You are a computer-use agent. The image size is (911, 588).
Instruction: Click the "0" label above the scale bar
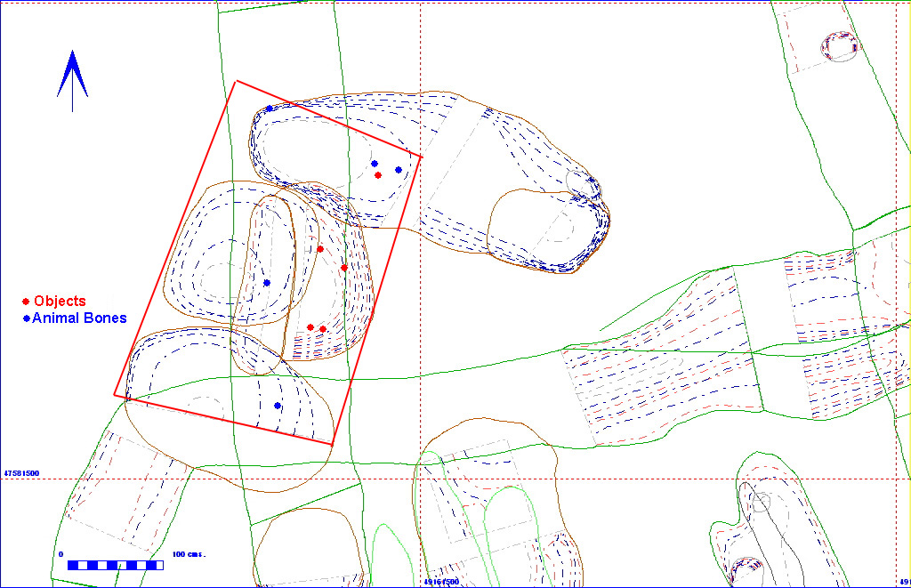tap(61, 554)
